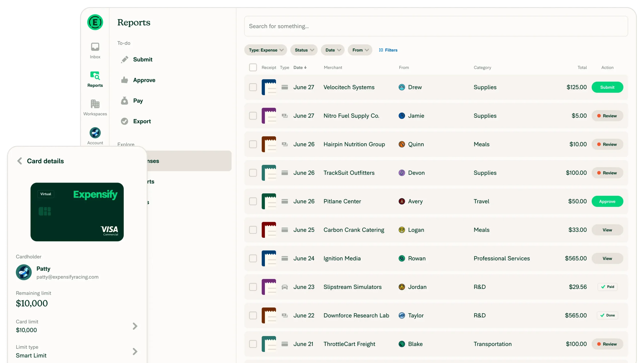Select the Submit pencil icon under To-do

[125, 59]
